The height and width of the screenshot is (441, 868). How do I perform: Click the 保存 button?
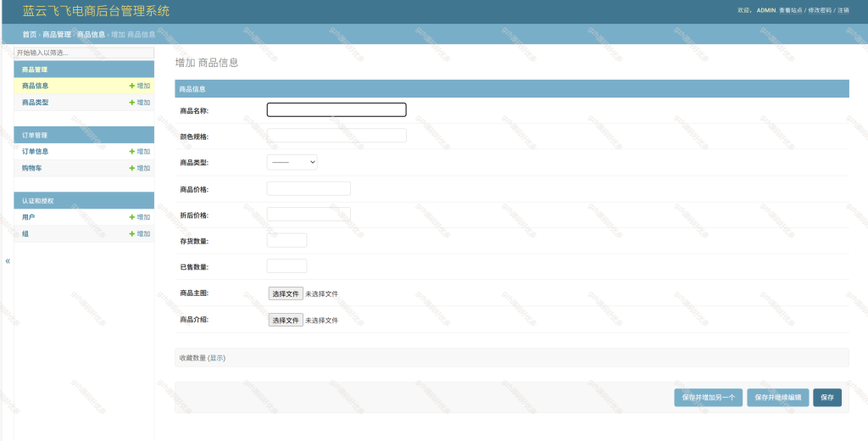(827, 397)
